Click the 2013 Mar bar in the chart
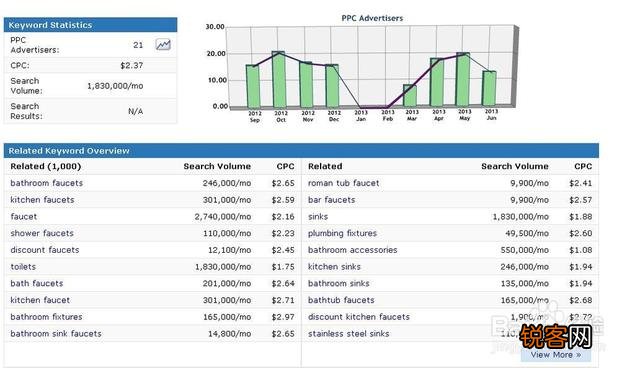640x368 pixels. [x=410, y=96]
